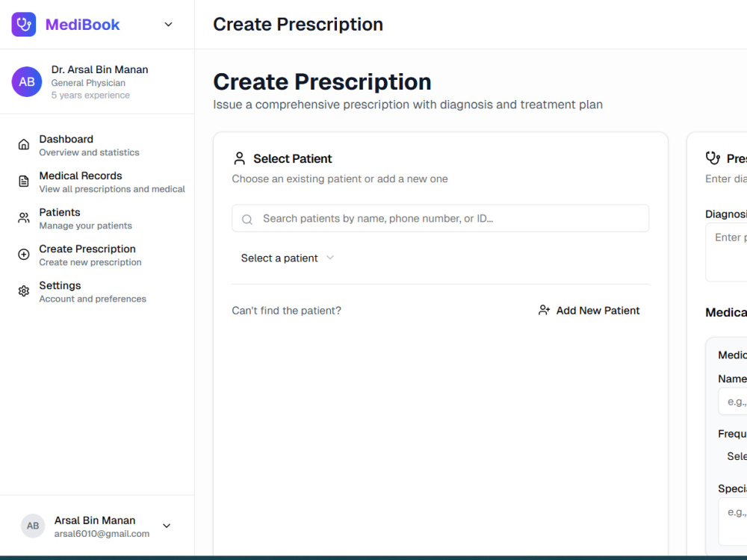Open Settings menu item

point(97,292)
